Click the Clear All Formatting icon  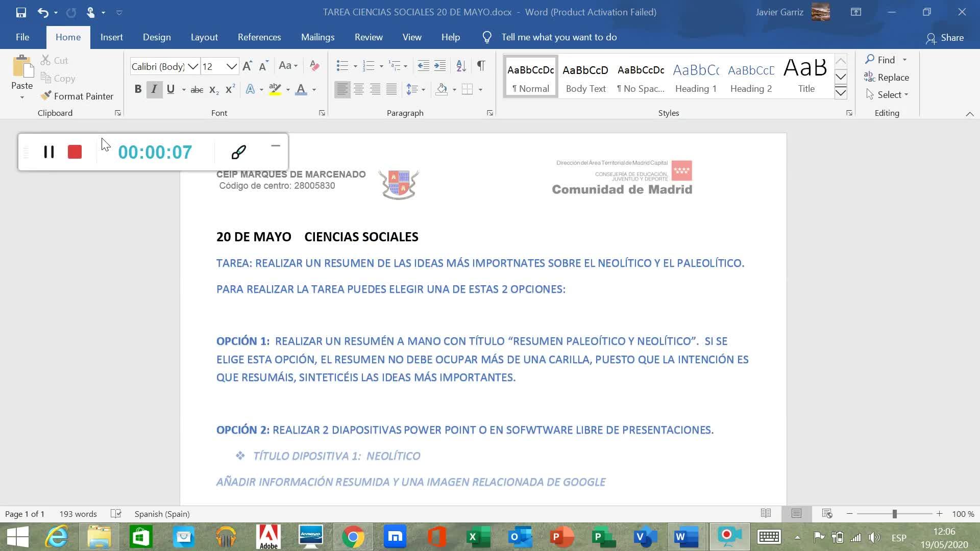coord(314,66)
